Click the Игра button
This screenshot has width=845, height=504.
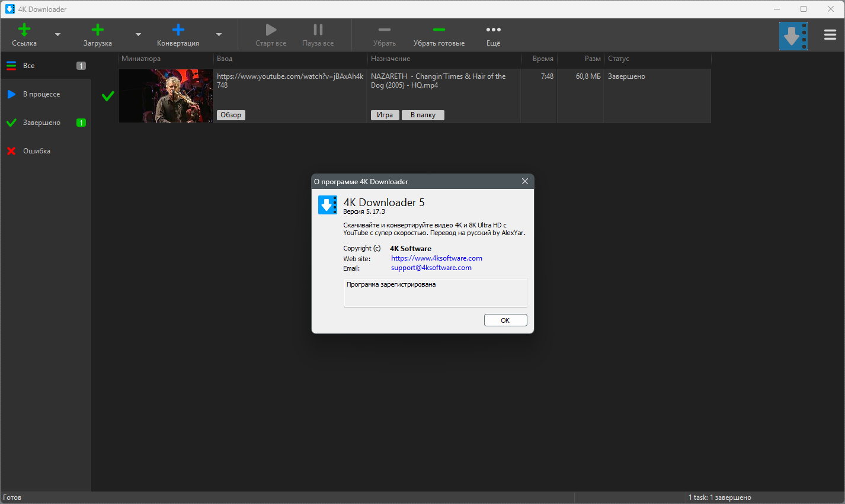point(385,115)
